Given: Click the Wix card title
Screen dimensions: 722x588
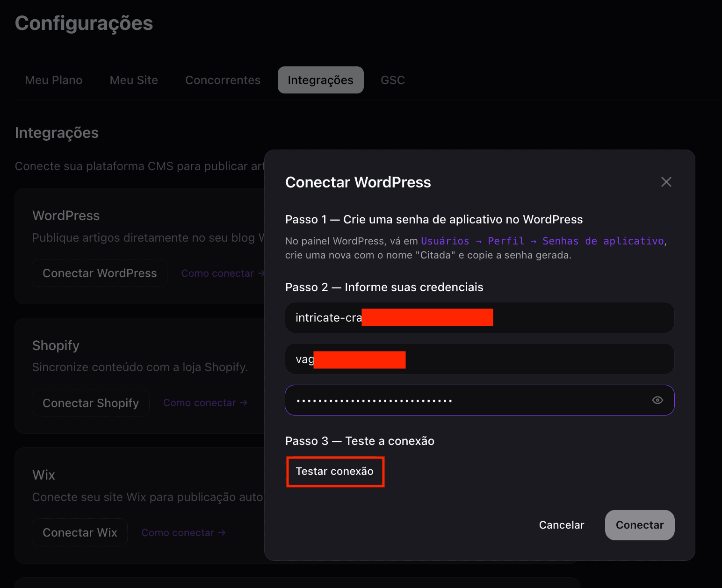Looking at the screenshot, I should [43, 475].
